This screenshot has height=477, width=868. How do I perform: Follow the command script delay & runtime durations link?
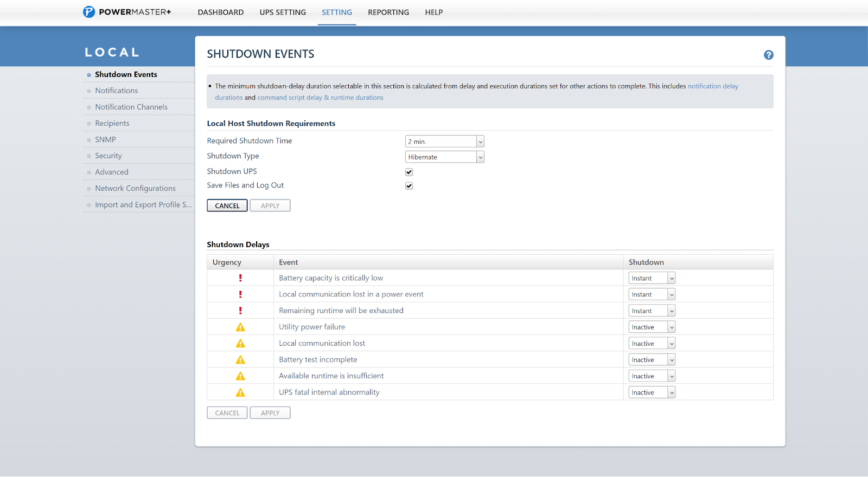[320, 98]
